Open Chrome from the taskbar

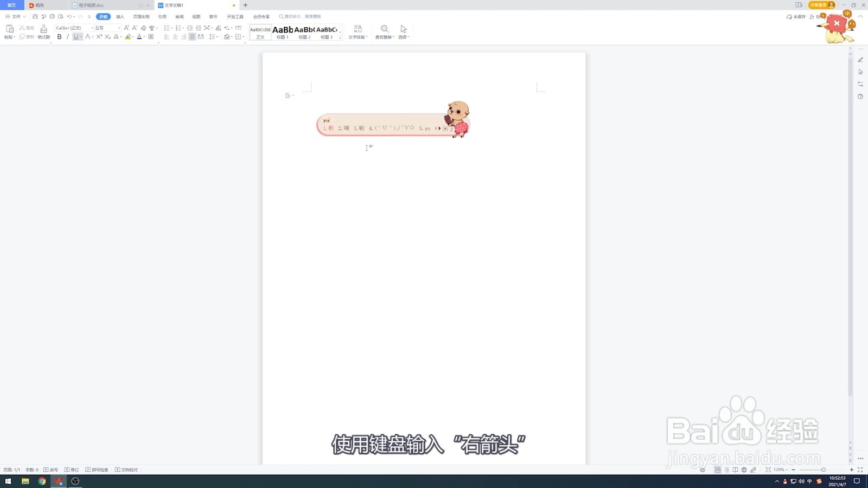click(x=42, y=481)
